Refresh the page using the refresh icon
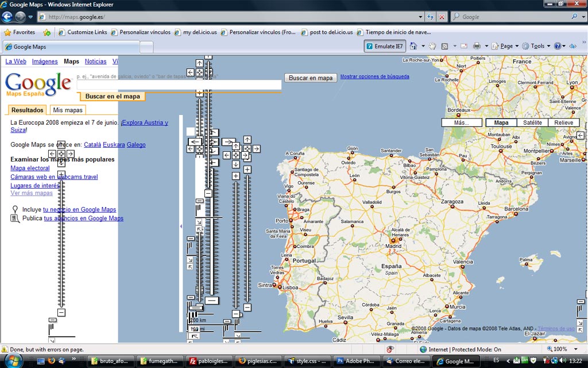Viewport: 588px width, 368px height. pos(430,17)
